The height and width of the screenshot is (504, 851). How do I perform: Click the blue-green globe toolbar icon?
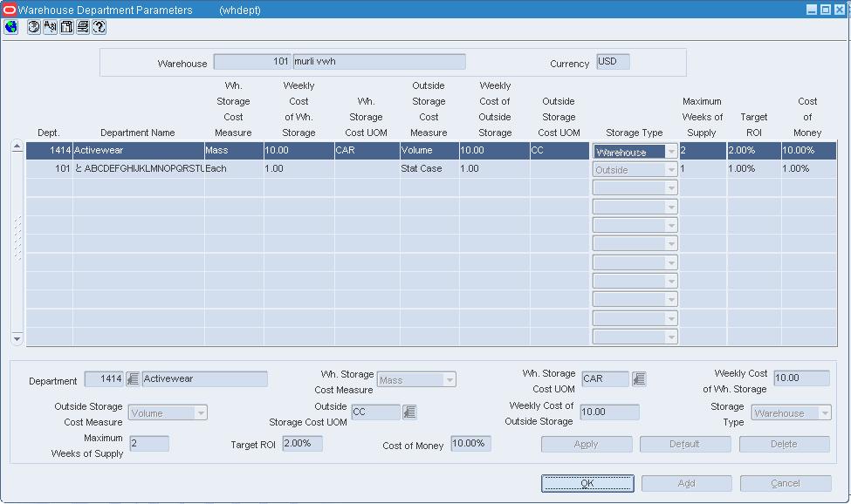(10, 27)
